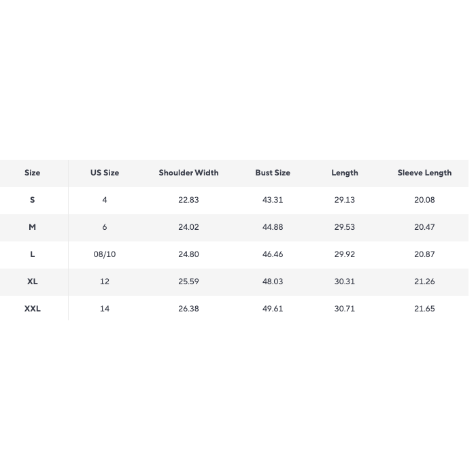This screenshot has width=476, height=476.
Task: Select bust size value 44.88
Action: 273,227
